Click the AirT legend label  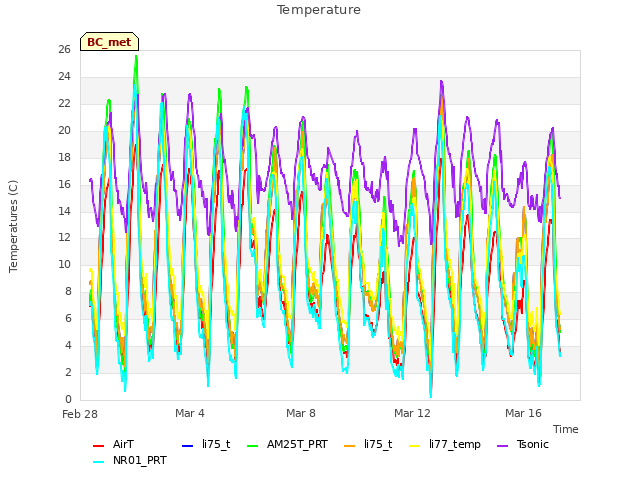(x=123, y=444)
